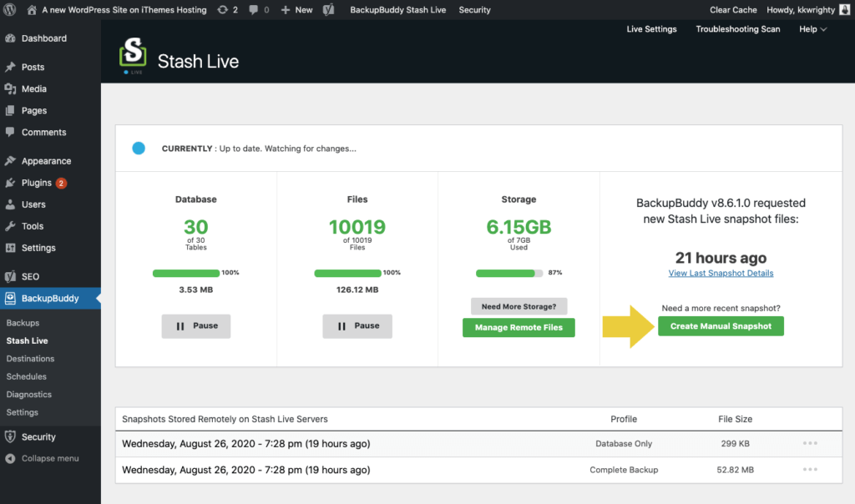The height and width of the screenshot is (504, 855).
Task: Open the site home icon in admin bar
Action: pos(32,10)
